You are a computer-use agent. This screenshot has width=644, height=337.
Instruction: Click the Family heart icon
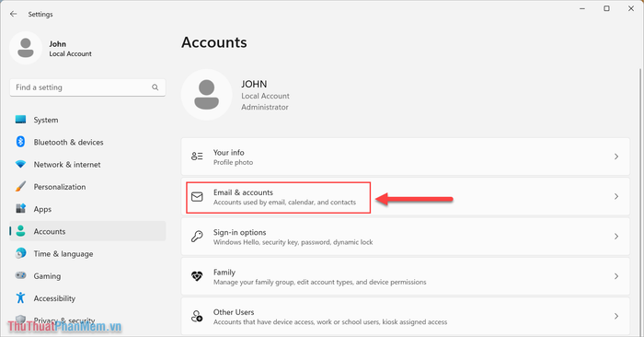pyautogui.click(x=197, y=276)
